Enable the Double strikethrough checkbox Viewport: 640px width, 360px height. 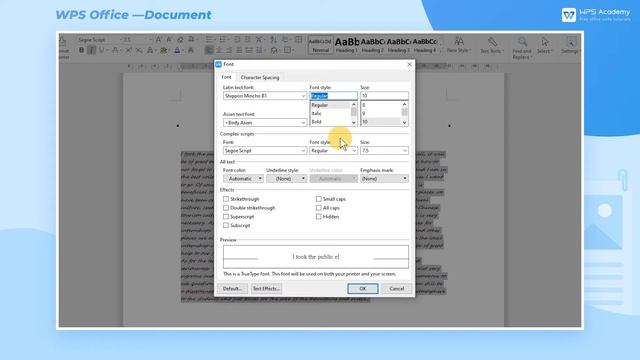coord(226,208)
